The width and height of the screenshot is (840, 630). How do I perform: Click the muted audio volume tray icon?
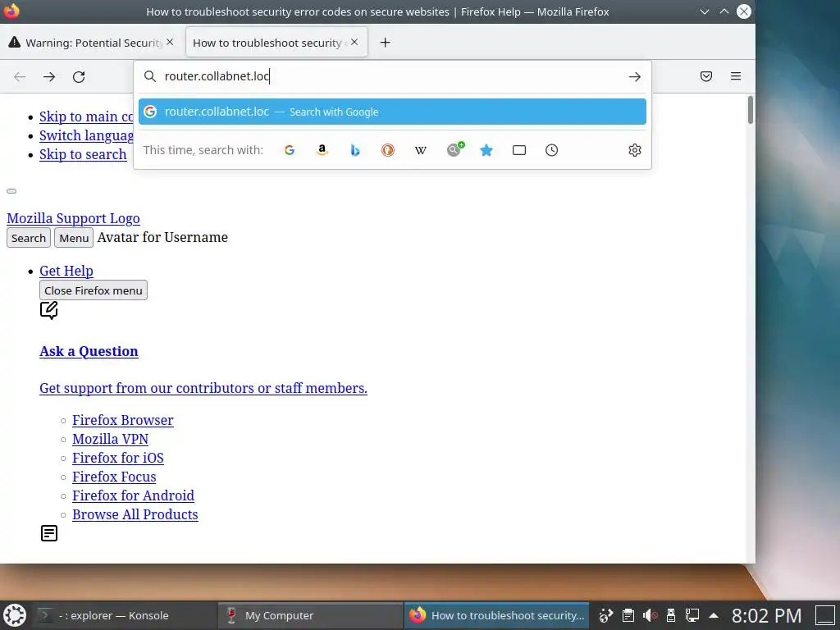coord(650,615)
